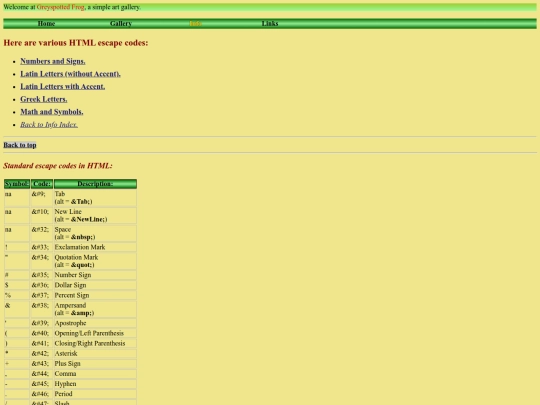Go to Math and Symbols link
This screenshot has width=540, height=405.
click(52, 112)
